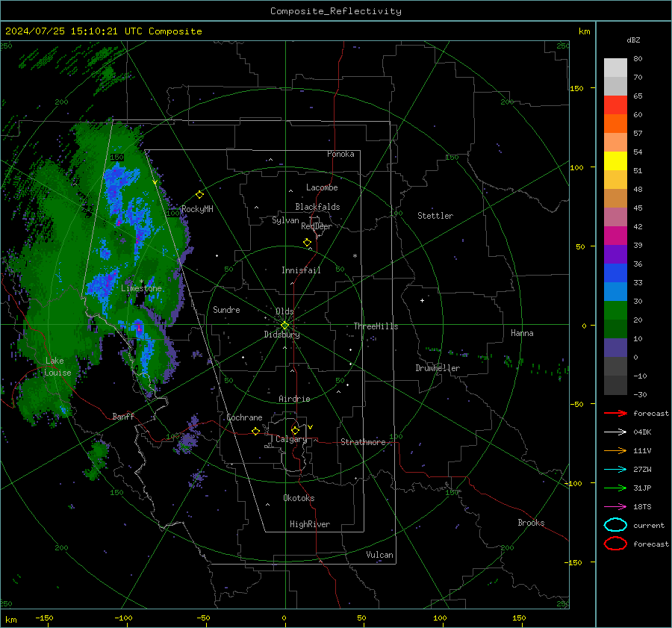Click the yellow diamond marker below Cochrane
This screenshot has height=628, width=672.
point(255,431)
